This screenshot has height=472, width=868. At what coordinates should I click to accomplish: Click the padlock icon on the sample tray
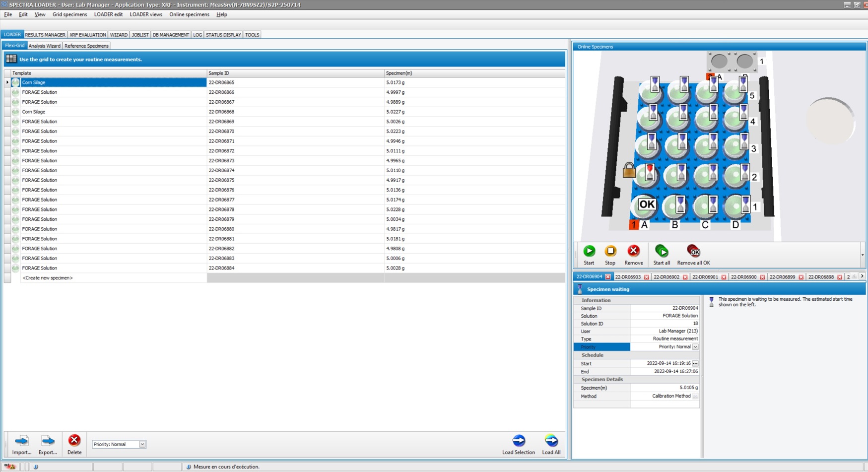(629, 170)
